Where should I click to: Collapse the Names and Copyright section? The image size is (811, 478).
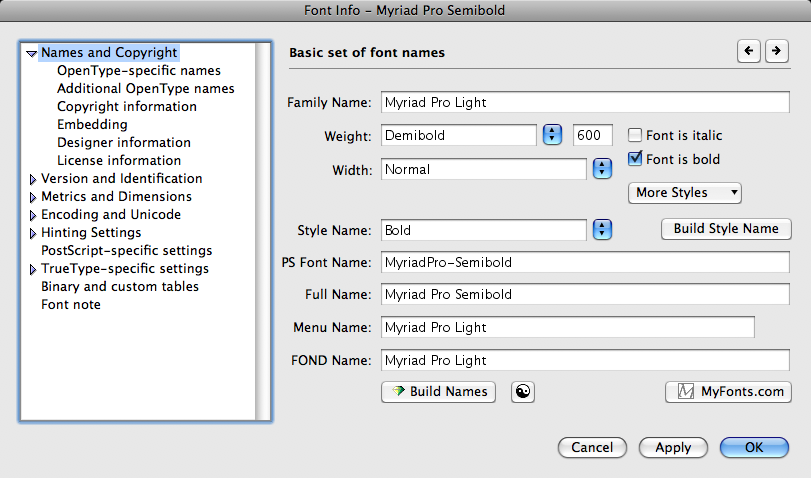click(x=32, y=53)
